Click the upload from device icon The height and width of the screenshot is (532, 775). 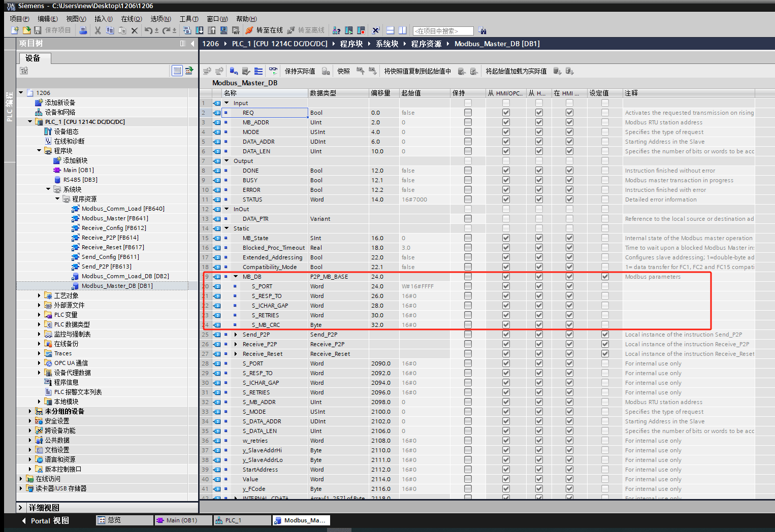[211, 30]
